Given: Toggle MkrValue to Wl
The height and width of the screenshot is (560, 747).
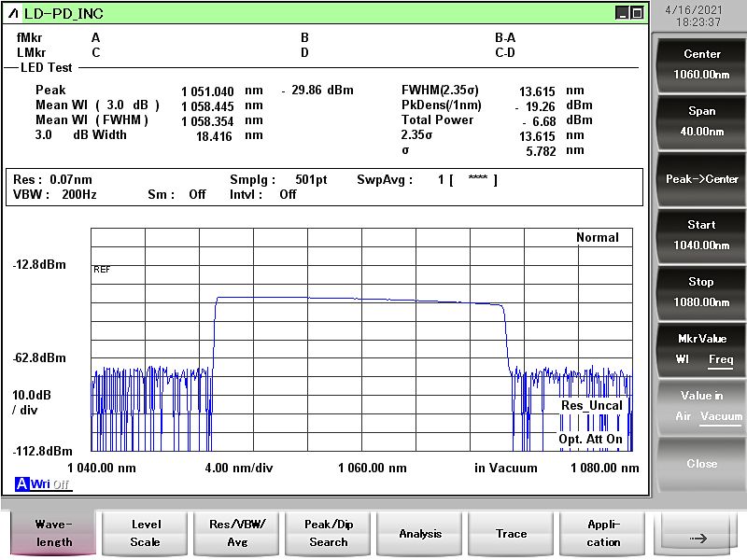Looking at the screenshot, I should click(x=683, y=359).
